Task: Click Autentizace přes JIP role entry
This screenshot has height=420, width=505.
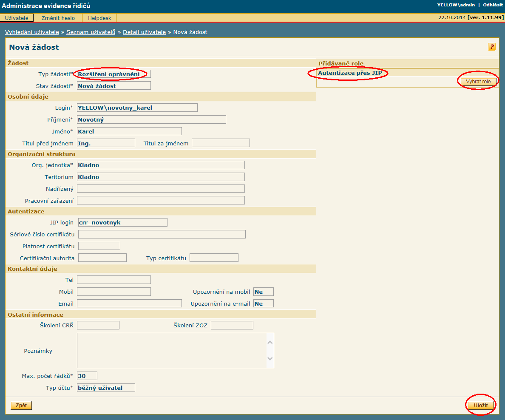Action: (350, 73)
